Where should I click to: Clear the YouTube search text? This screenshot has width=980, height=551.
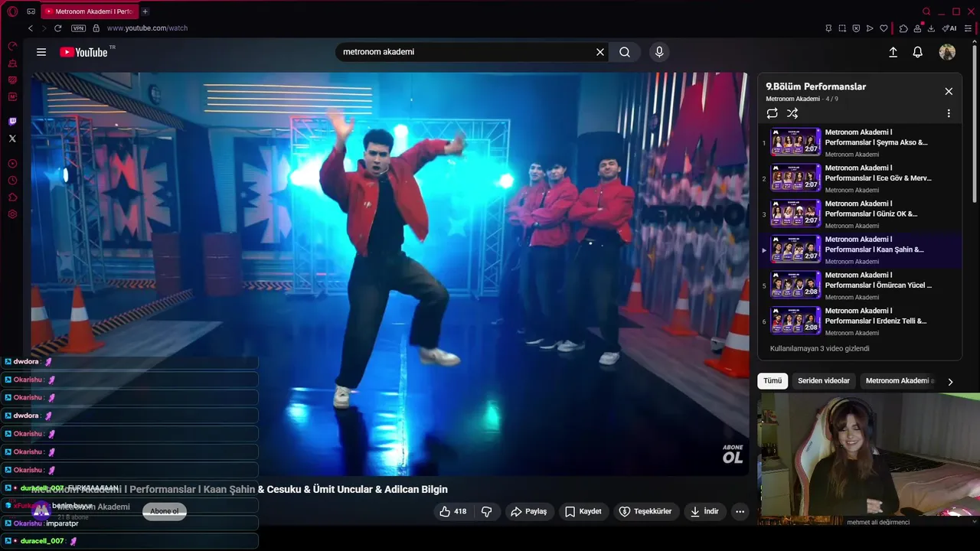click(600, 52)
